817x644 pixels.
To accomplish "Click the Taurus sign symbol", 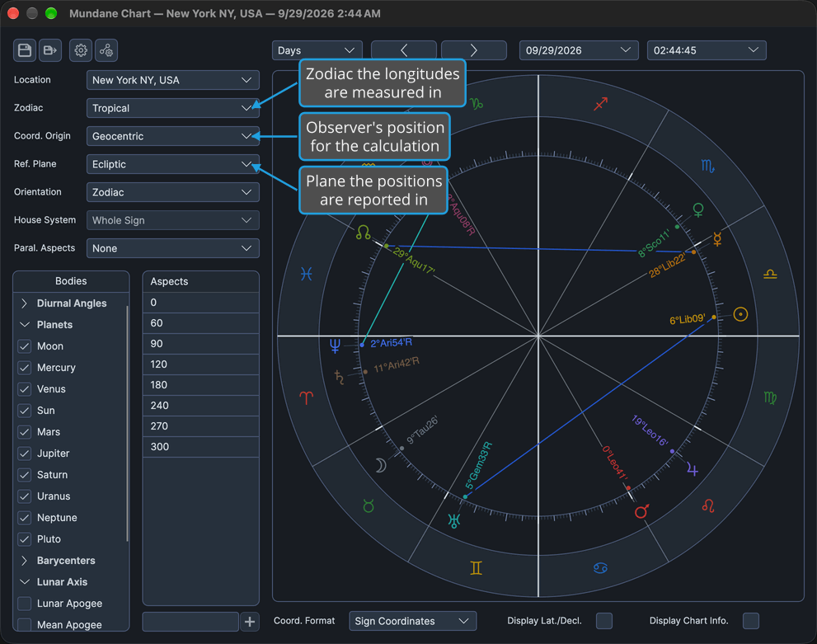I will point(369,505).
